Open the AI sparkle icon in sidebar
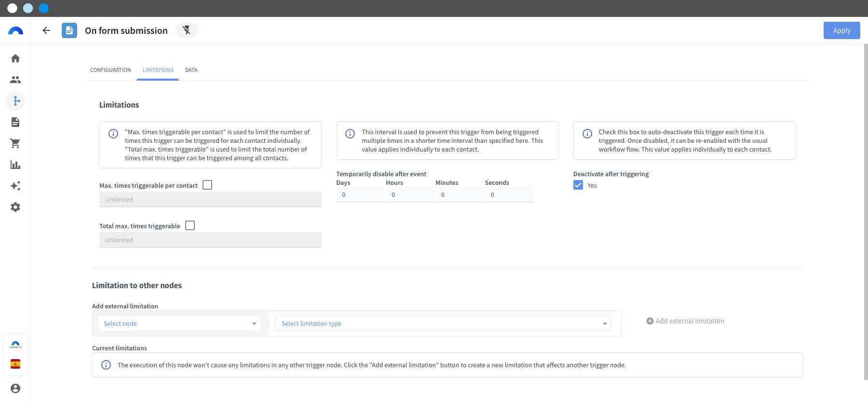 (x=15, y=186)
